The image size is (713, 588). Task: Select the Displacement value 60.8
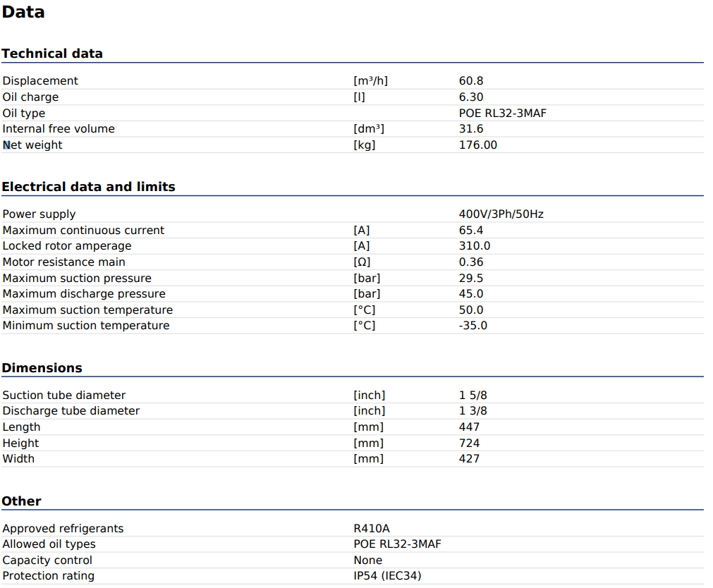click(x=471, y=81)
